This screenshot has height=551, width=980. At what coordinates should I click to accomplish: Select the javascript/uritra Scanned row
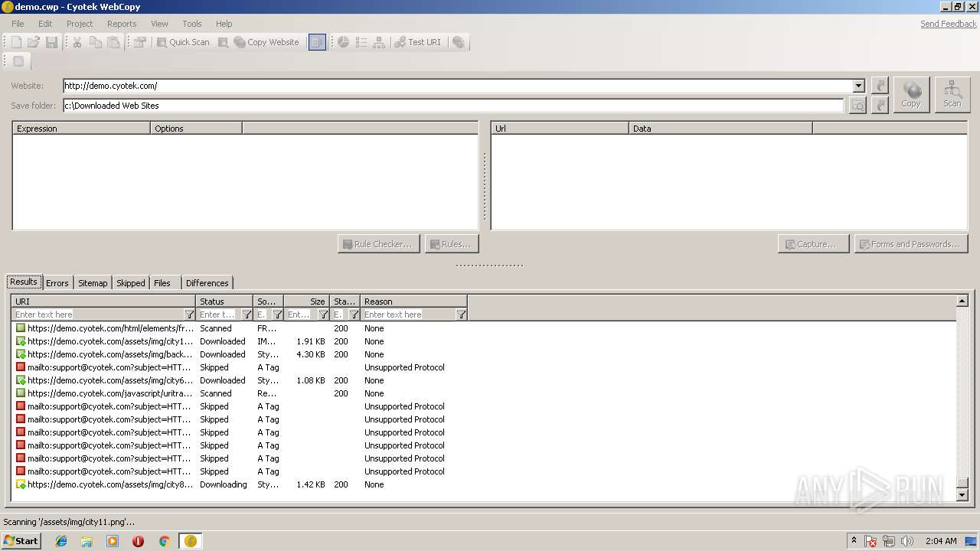(x=484, y=393)
